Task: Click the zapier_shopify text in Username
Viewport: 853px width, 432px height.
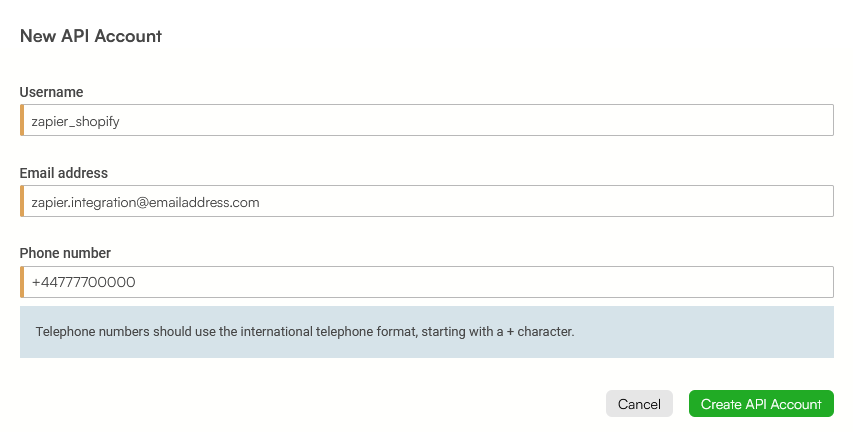Action: coord(75,121)
